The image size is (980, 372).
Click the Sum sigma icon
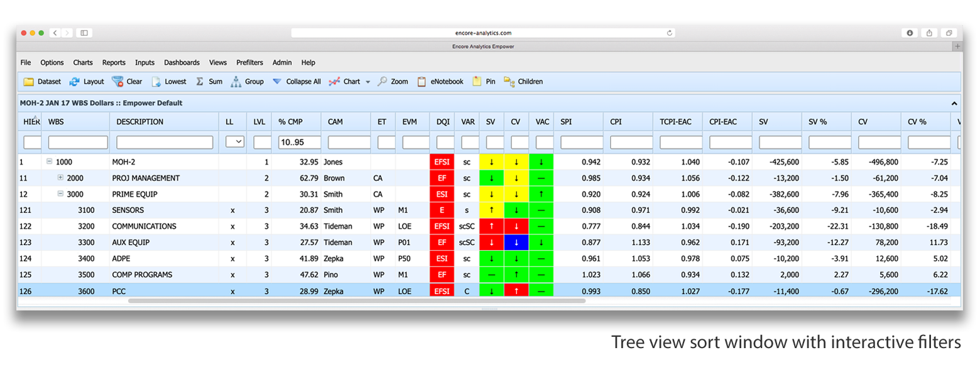[x=200, y=82]
